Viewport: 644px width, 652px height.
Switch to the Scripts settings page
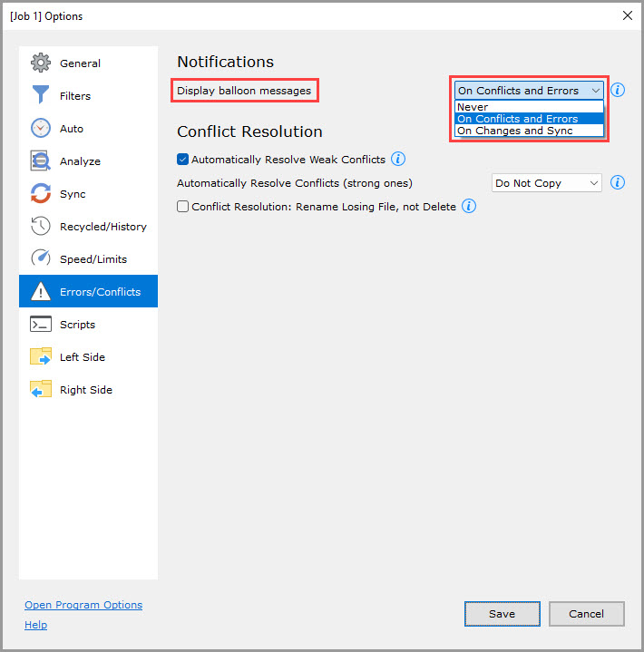(x=77, y=325)
